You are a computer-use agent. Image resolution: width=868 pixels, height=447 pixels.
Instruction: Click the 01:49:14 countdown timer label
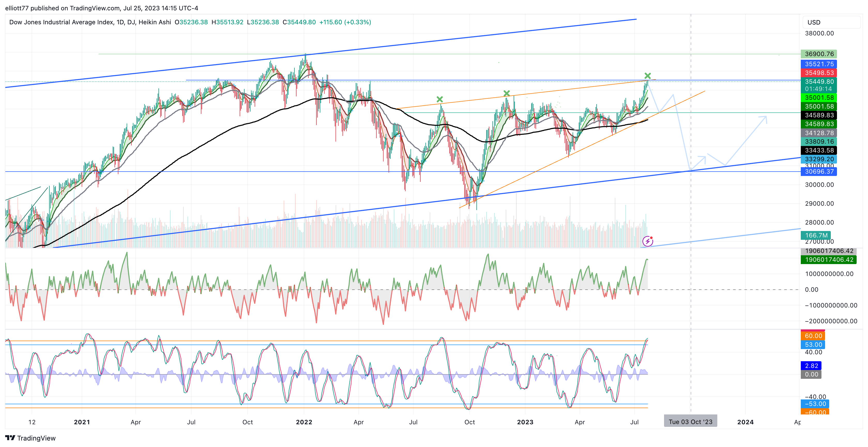(x=818, y=89)
